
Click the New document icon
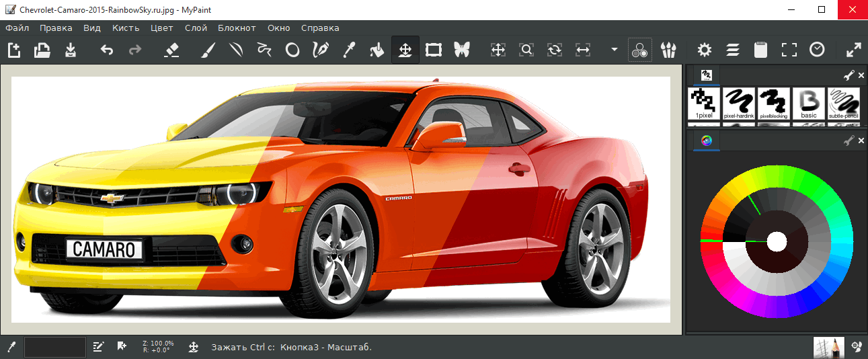pyautogui.click(x=14, y=50)
